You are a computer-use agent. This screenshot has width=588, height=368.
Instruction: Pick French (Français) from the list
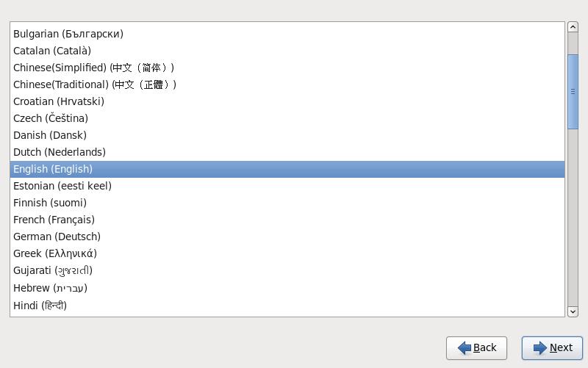tap(54, 220)
